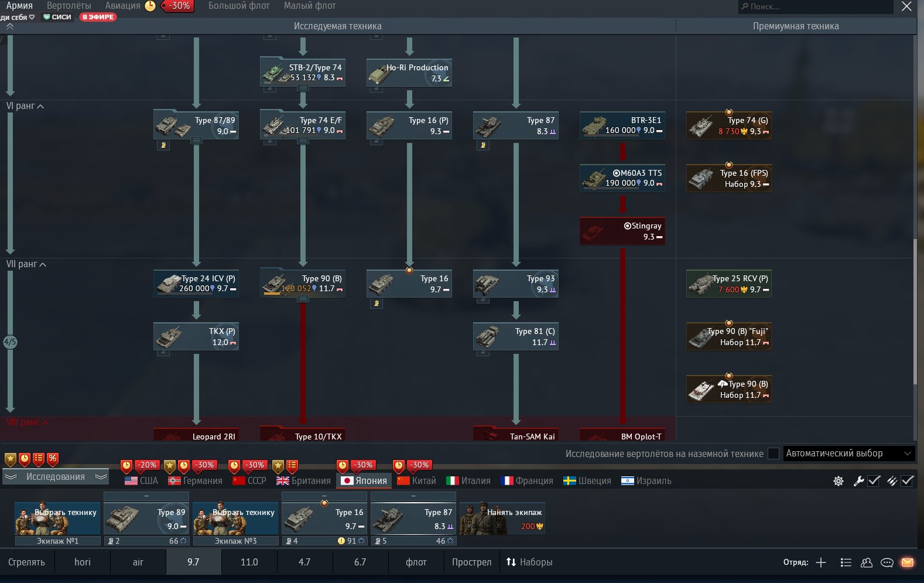Expand the Type 87/89 vehicle group
This screenshot has width=924, height=583.
point(196,141)
